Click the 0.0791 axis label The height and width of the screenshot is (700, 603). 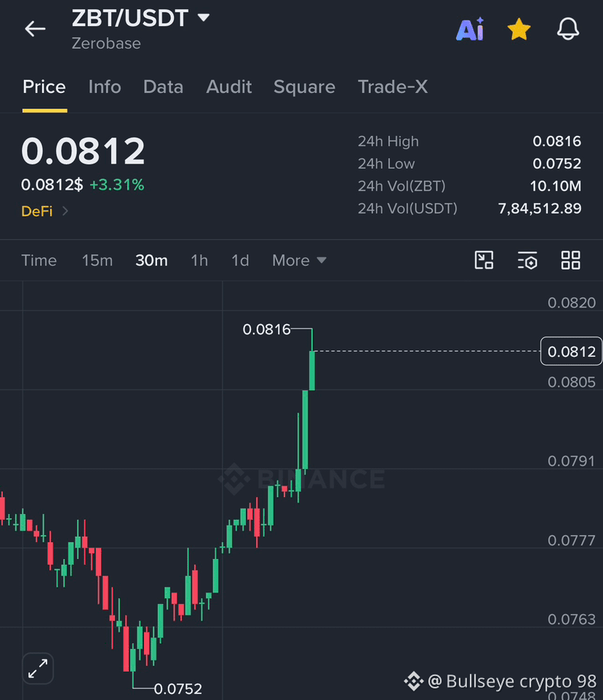[x=571, y=461]
